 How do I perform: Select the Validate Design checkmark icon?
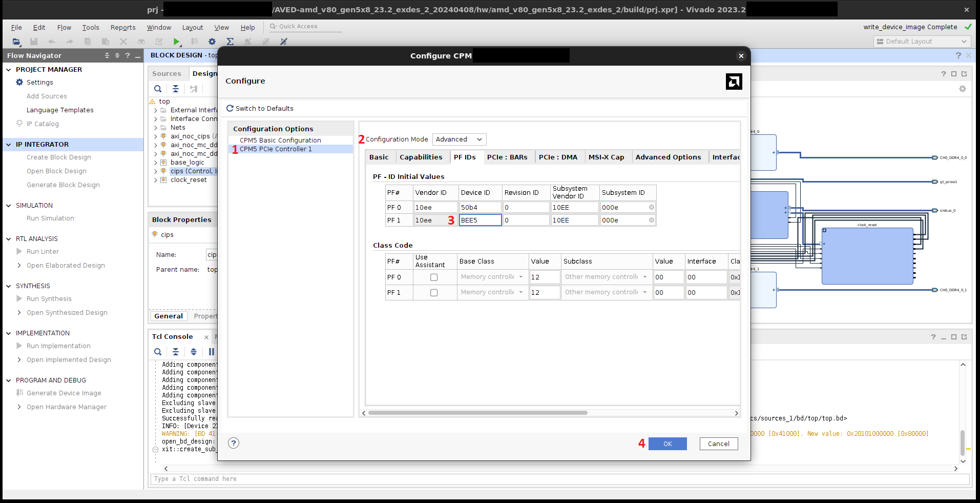coord(159,42)
